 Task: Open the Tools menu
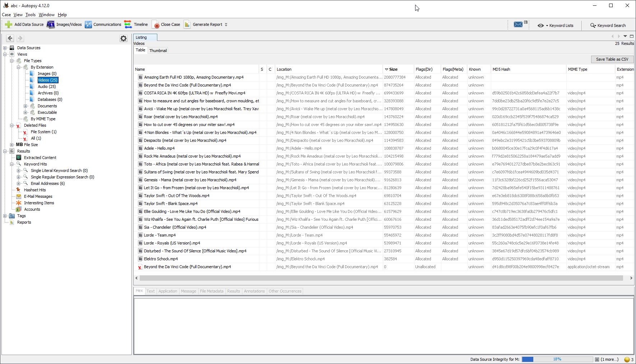(31, 15)
